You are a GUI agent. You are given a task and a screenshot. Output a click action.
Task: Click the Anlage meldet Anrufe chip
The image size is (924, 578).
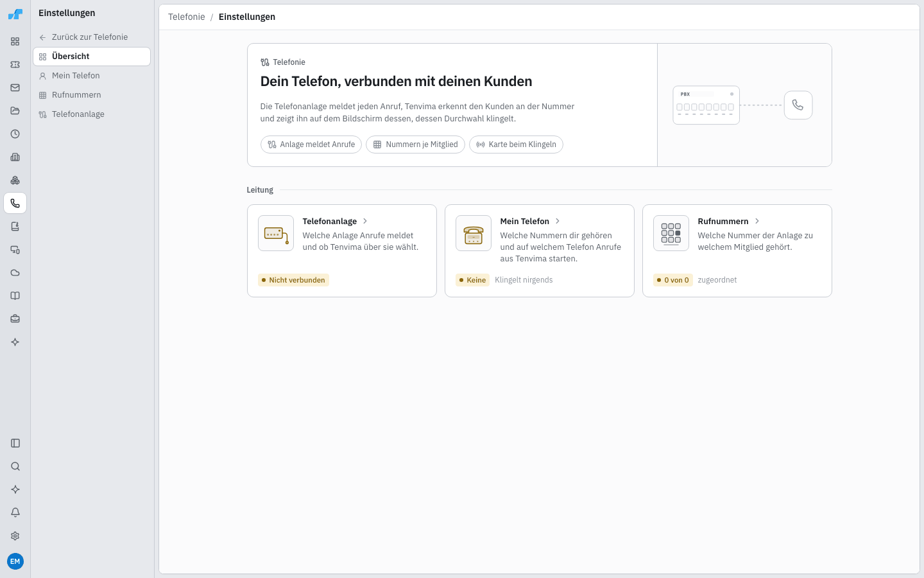point(311,144)
